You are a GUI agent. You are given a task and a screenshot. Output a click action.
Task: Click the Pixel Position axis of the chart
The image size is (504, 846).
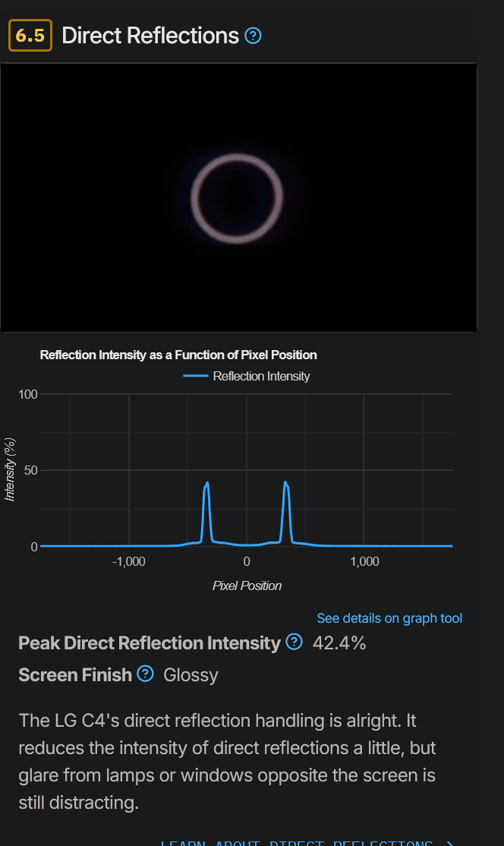pos(247,586)
